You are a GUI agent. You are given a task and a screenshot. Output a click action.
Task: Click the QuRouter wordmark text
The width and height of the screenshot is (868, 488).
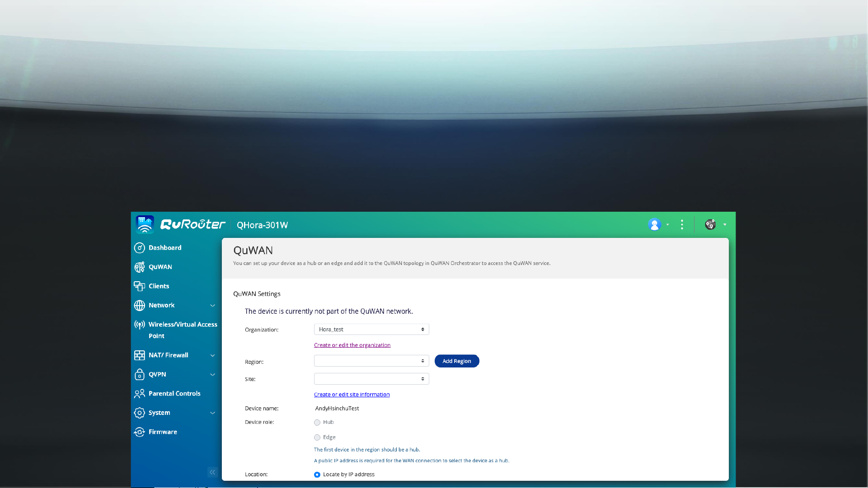pyautogui.click(x=193, y=224)
